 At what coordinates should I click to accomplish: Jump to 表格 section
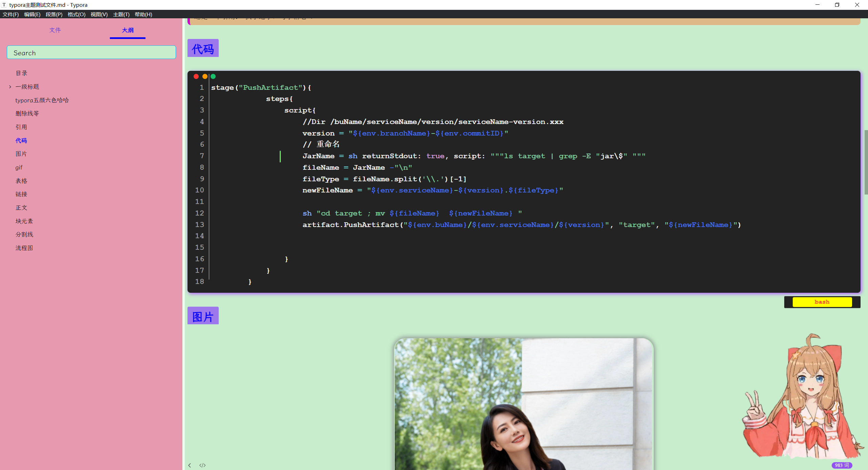21,181
